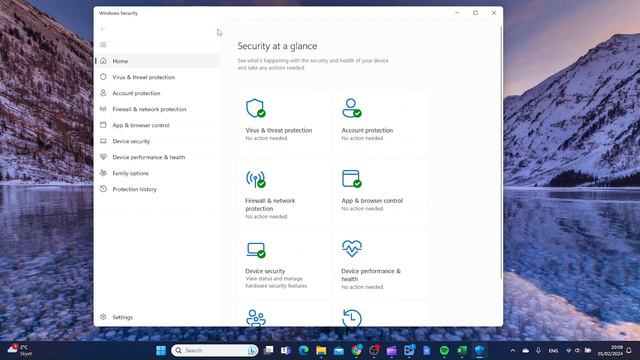Open Google Chrome from the taskbar
The height and width of the screenshot is (360, 640).
[x=357, y=350]
